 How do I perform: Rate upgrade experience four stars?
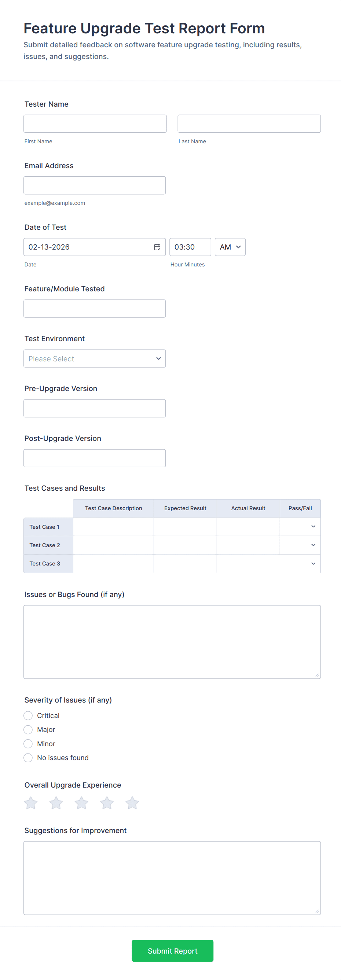coord(107,803)
